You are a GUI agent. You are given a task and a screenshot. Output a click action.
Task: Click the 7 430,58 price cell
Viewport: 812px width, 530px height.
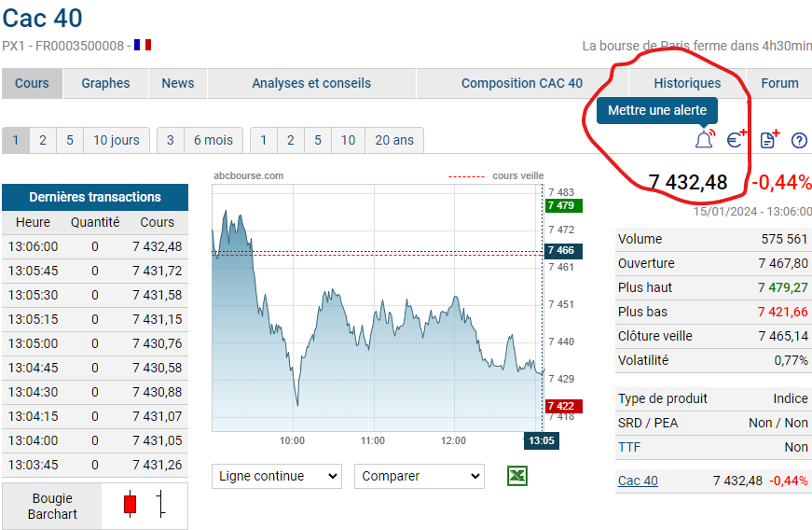pyautogui.click(x=157, y=369)
